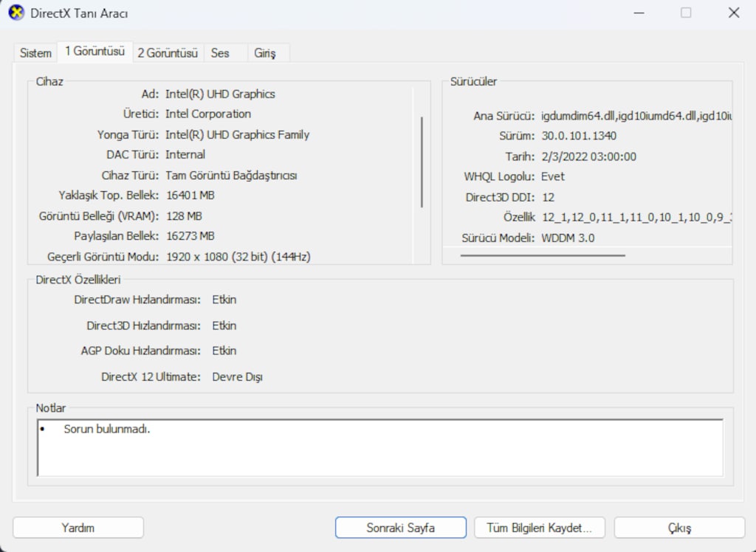756x552 pixels.
Task: Open the 2 Görüntüsü tab
Action: (168, 53)
